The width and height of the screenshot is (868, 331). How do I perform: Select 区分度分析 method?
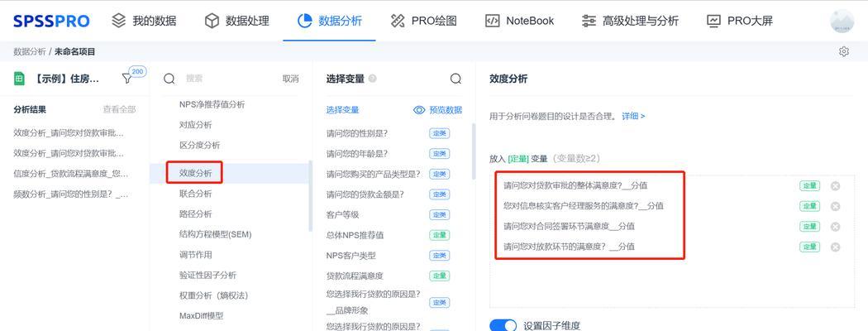pos(199,146)
